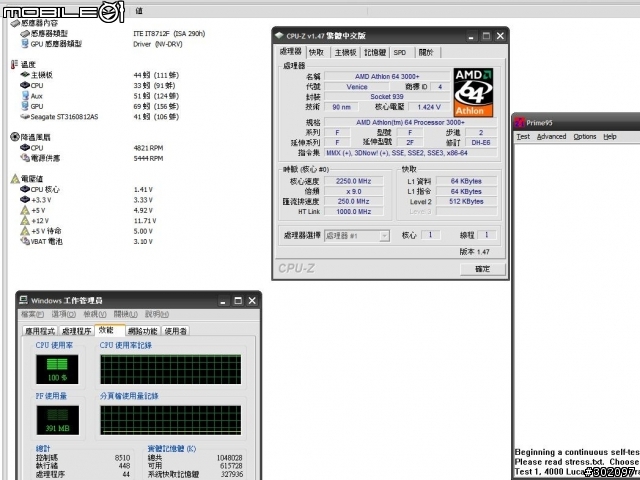Image resolution: width=640 pixels, height=480 pixels.
Task: Open the About tab in CPU-Z
Action: (x=427, y=53)
